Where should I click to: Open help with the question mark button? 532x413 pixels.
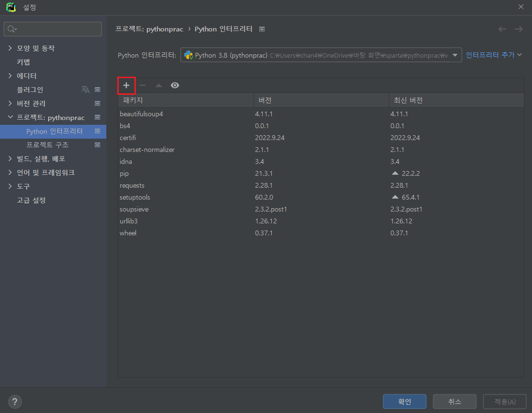(x=15, y=402)
